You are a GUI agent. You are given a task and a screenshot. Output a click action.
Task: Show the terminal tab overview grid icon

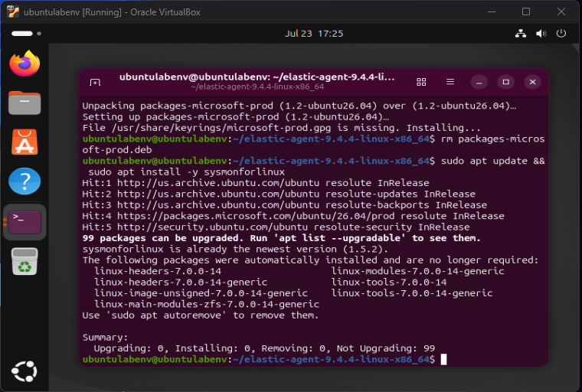pyautogui.click(x=421, y=82)
